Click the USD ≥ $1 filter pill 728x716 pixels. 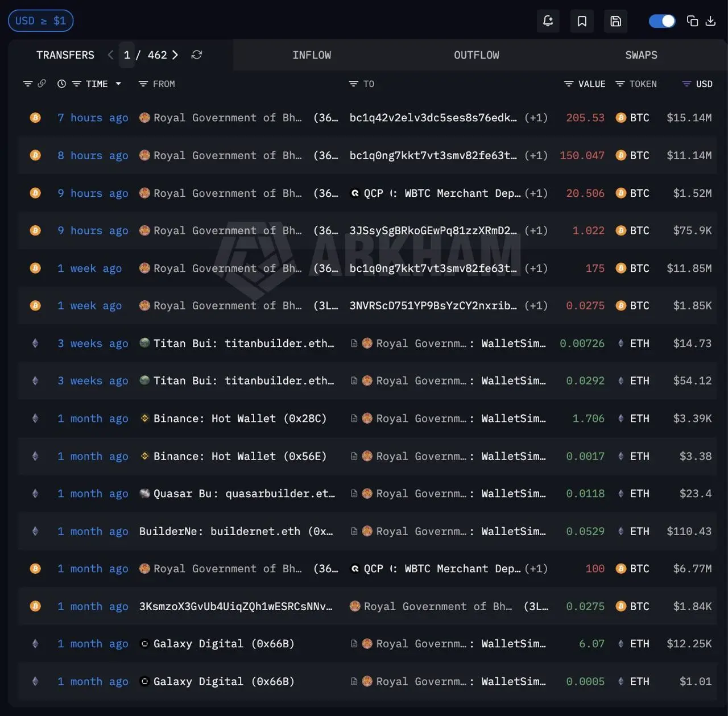click(40, 21)
